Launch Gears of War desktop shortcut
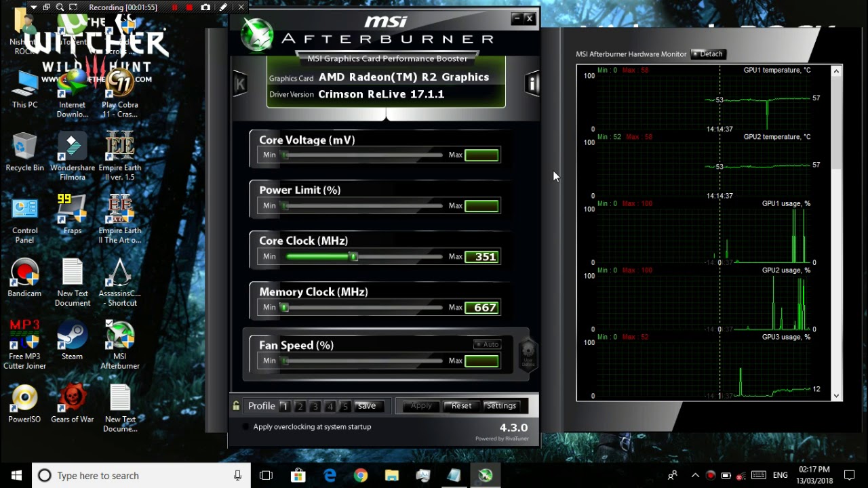This screenshot has height=488, width=868. (x=72, y=404)
